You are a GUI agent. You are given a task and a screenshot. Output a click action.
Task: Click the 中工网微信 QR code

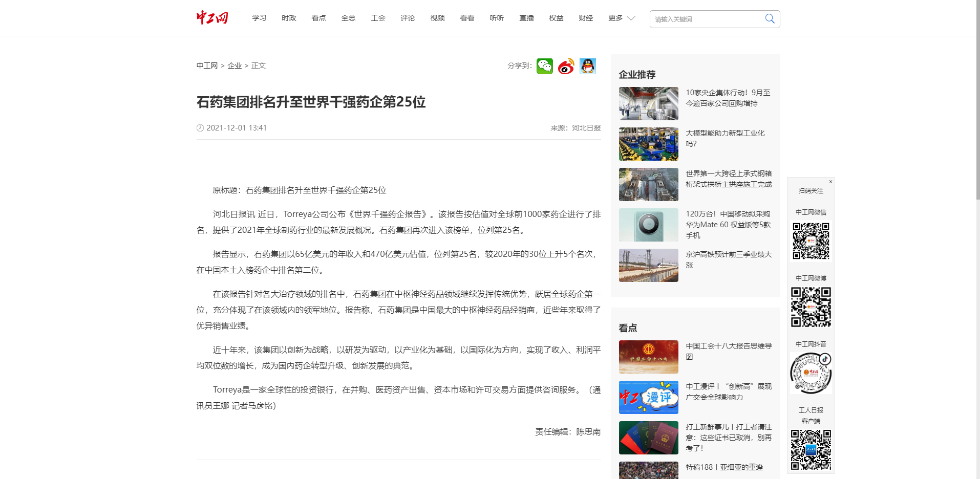(811, 240)
